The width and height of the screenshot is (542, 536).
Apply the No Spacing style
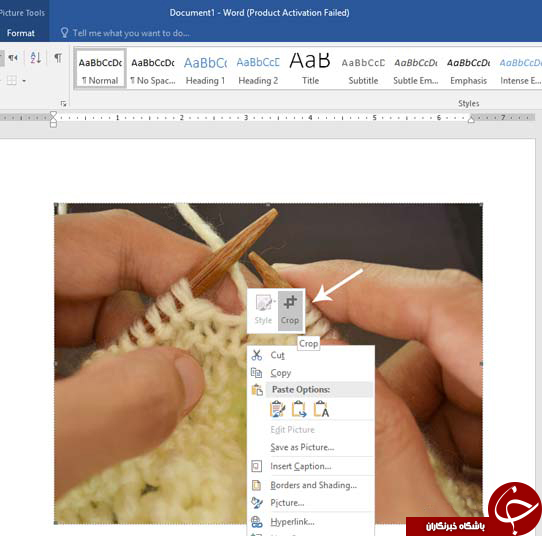[153, 69]
